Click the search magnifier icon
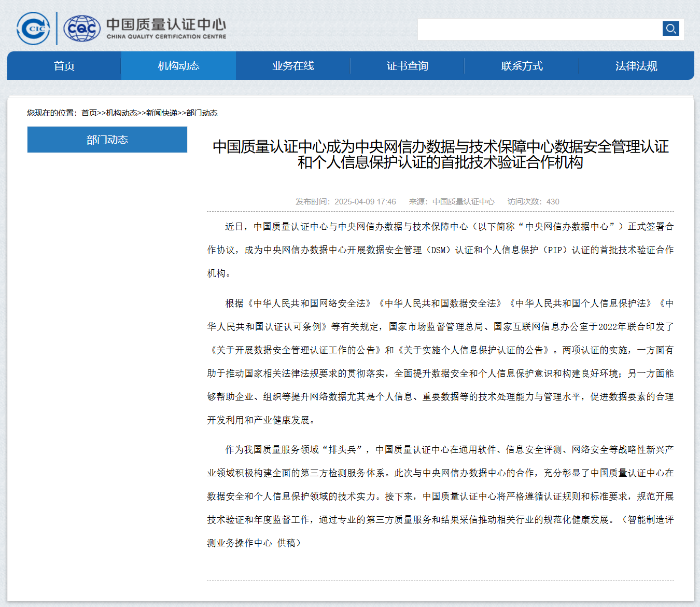This screenshot has width=700, height=607. [671, 29]
